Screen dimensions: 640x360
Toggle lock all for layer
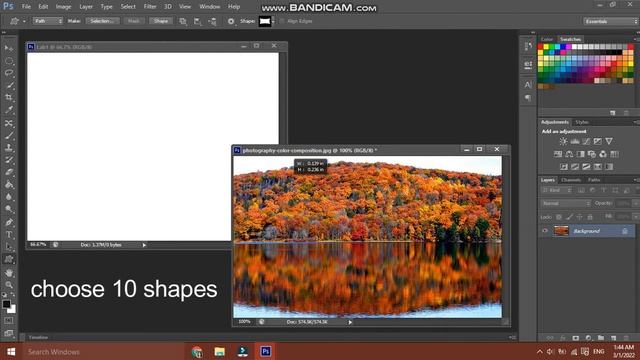point(590,217)
